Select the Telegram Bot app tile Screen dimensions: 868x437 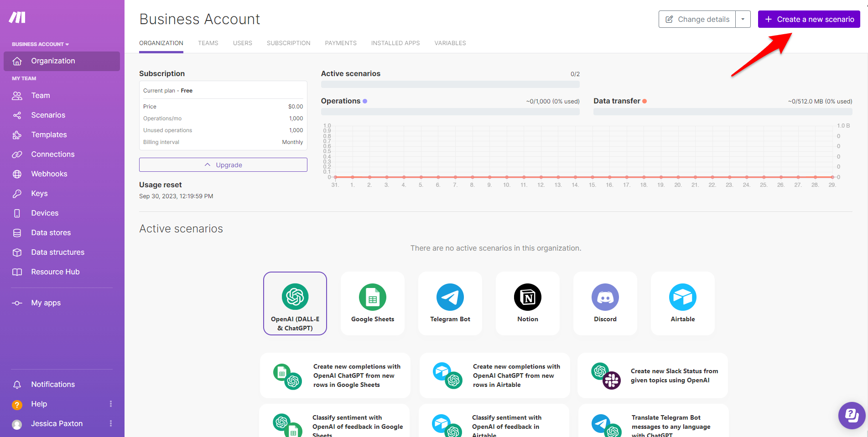pos(450,303)
